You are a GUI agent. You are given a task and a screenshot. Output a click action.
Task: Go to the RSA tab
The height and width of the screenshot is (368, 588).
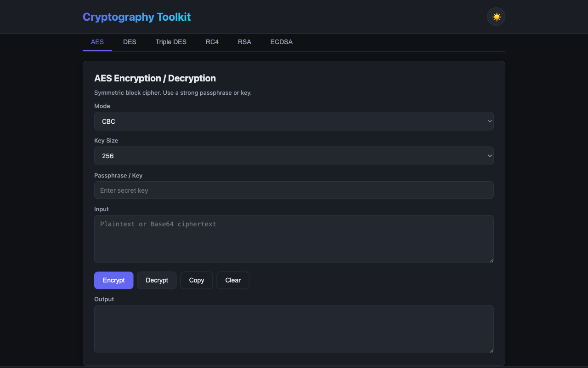pyautogui.click(x=244, y=42)
